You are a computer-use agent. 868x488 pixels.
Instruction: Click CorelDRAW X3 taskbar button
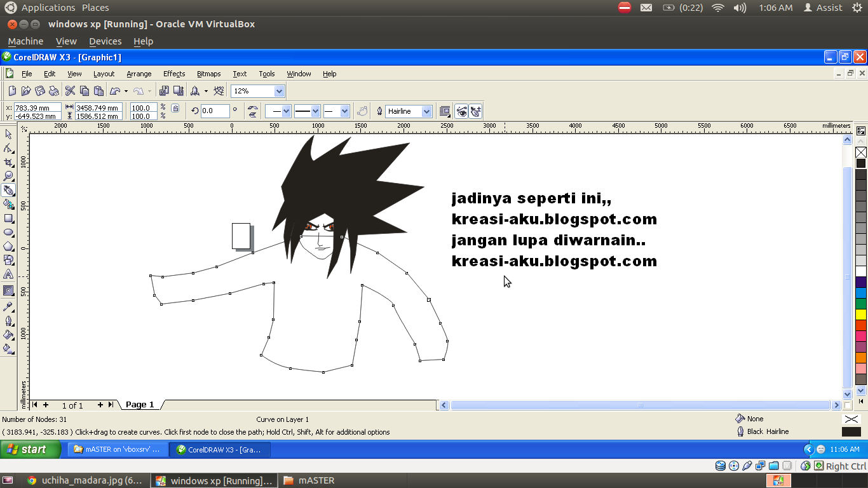[x=220, y=449]
